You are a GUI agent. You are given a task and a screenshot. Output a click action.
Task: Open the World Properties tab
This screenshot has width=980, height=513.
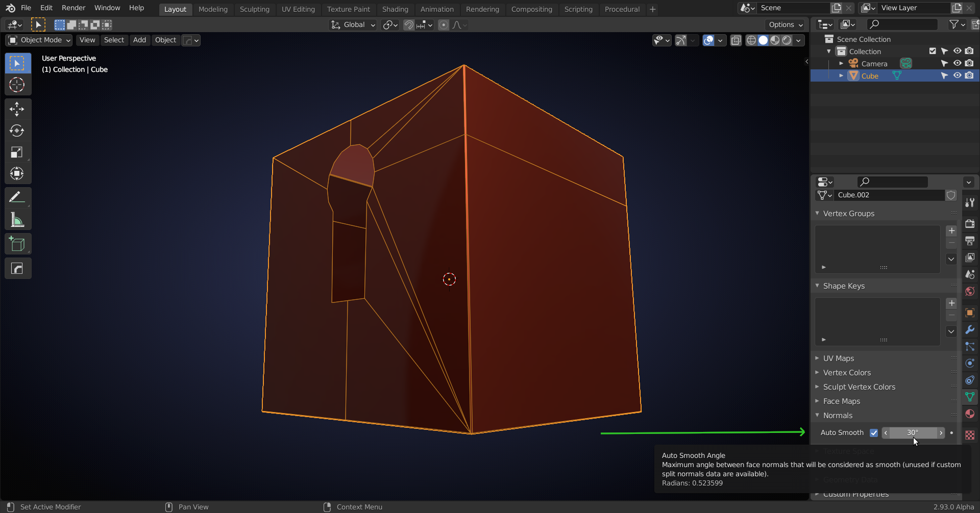[x=969, y=291]
